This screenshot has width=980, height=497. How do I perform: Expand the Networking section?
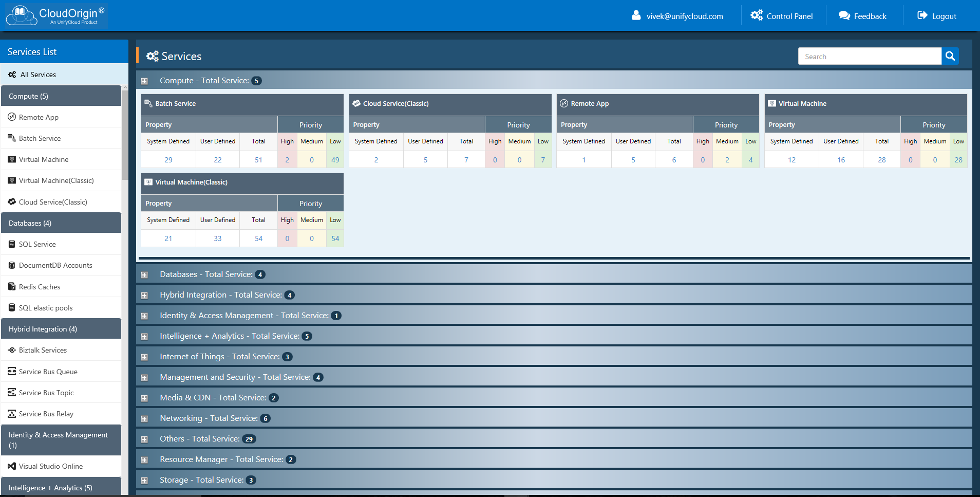pyautogui.click(x=144, y=419)
